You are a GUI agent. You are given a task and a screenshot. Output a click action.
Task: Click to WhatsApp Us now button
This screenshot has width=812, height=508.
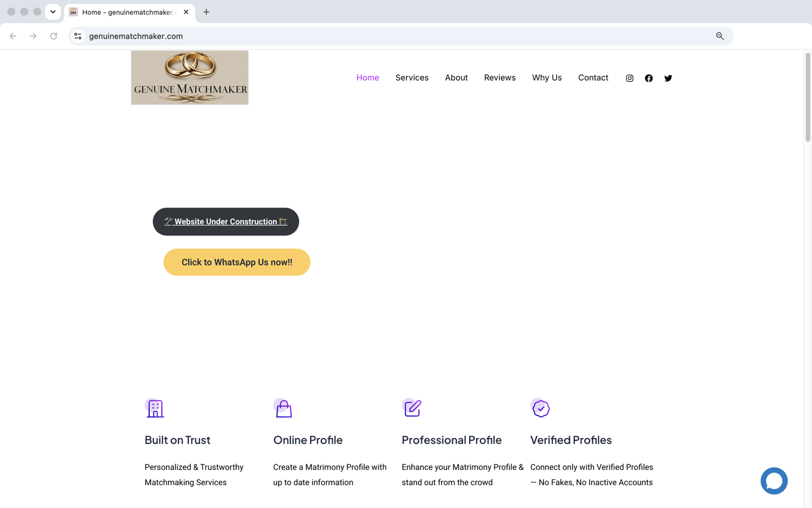tap(236, 262)
